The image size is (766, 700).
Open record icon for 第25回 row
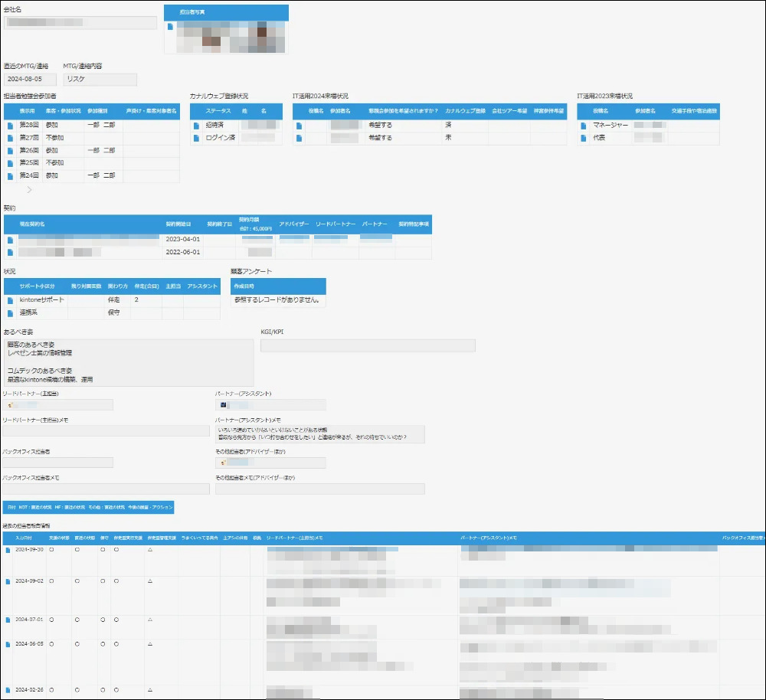coord(10,163)
